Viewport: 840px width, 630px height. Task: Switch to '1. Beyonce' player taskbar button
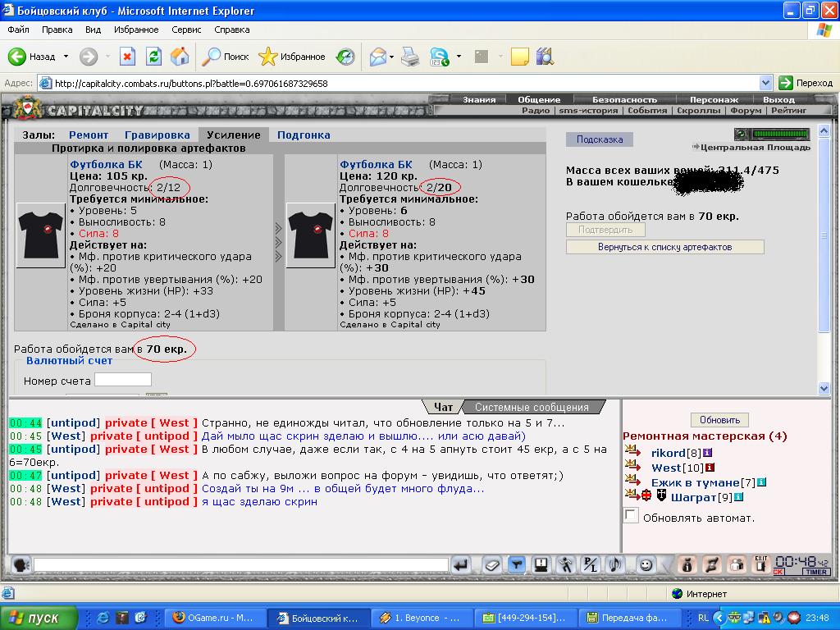click(x=422, y=618)
